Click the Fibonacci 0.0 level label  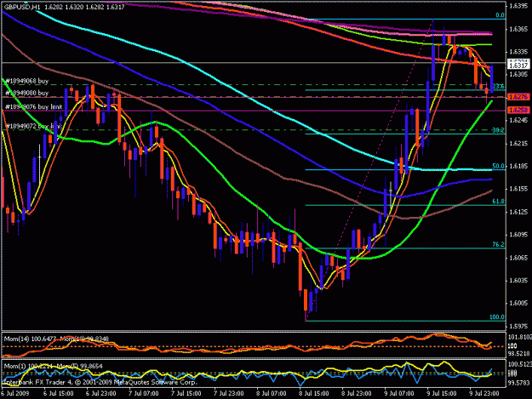(500, 15)
